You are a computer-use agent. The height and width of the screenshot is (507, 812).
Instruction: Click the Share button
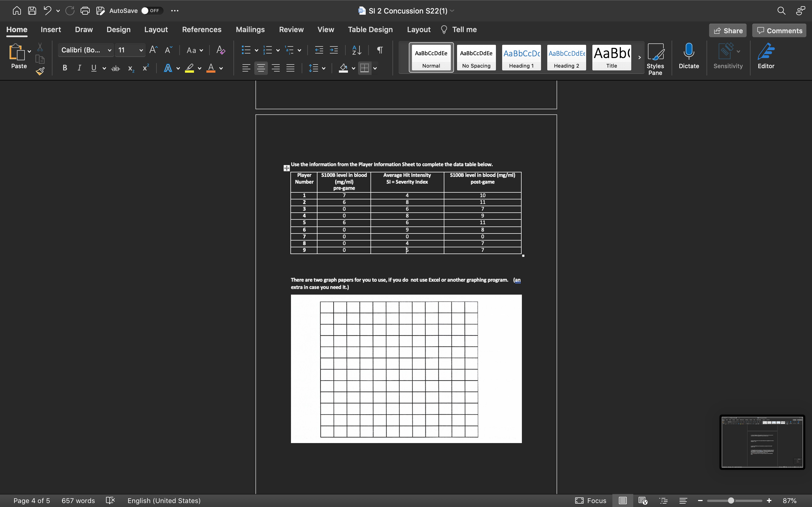point(727,30)
